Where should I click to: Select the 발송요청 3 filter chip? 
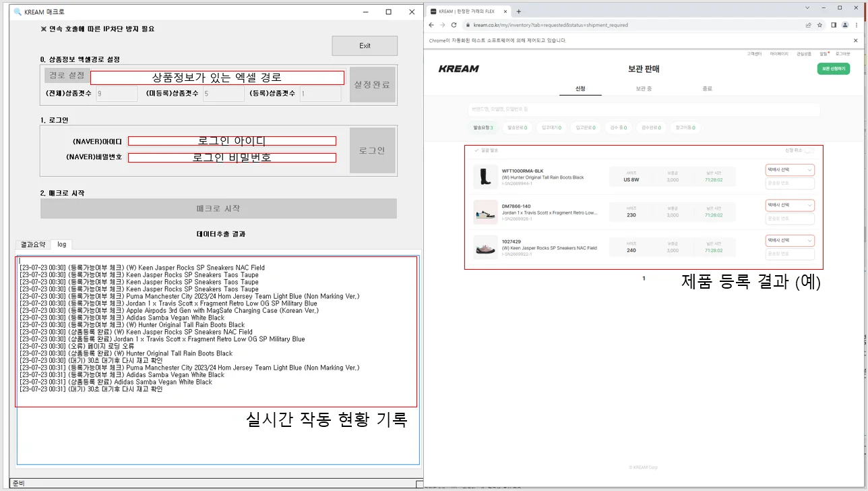point(483,127)
